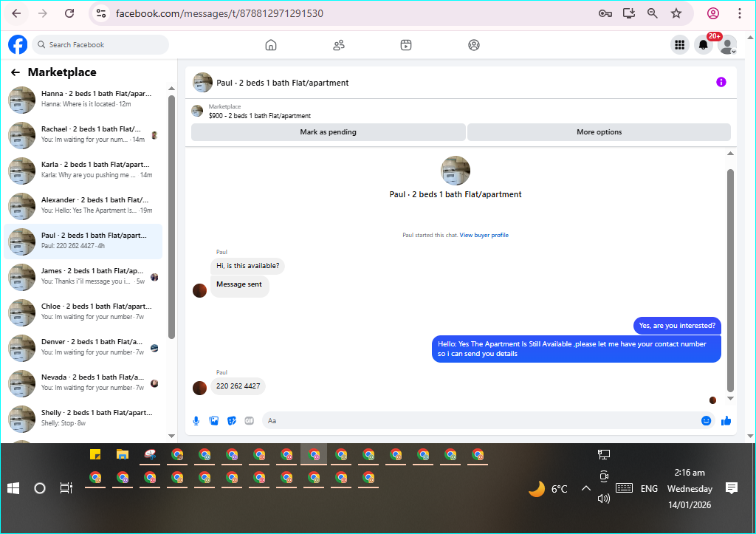Screen dimensions: 756x534
Task: Send a thumbs up like
Action: pyautogui.click(x=726, y=421)
